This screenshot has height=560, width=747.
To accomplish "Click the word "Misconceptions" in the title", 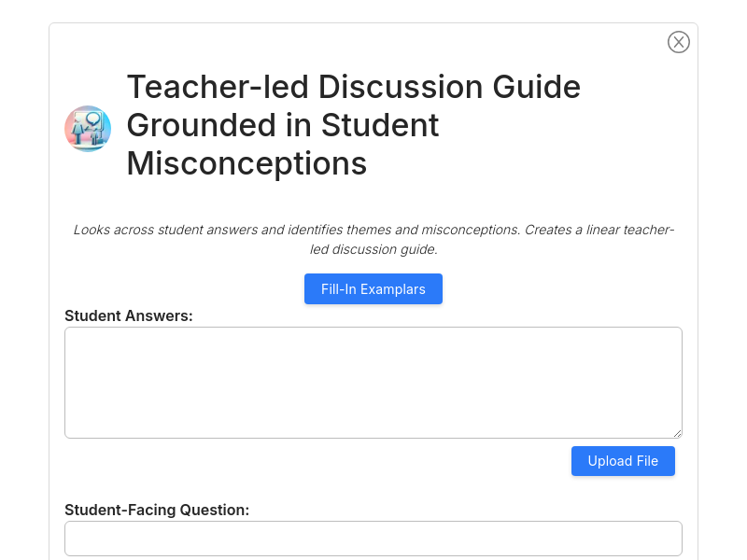I will pos(247,163).
